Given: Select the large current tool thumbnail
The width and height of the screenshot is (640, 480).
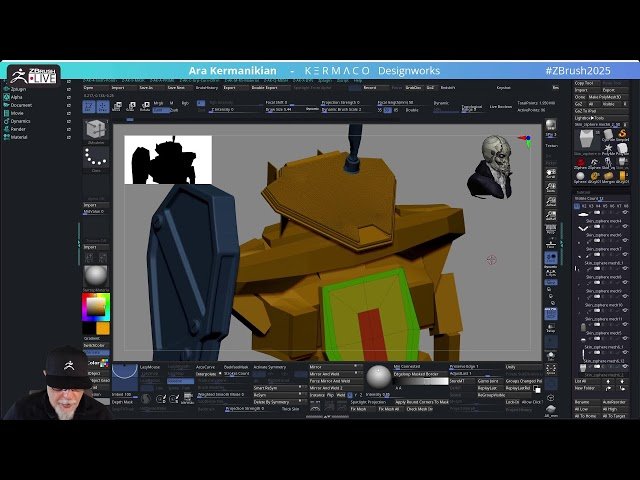Looking at the screenshot, I should point(587,141).
